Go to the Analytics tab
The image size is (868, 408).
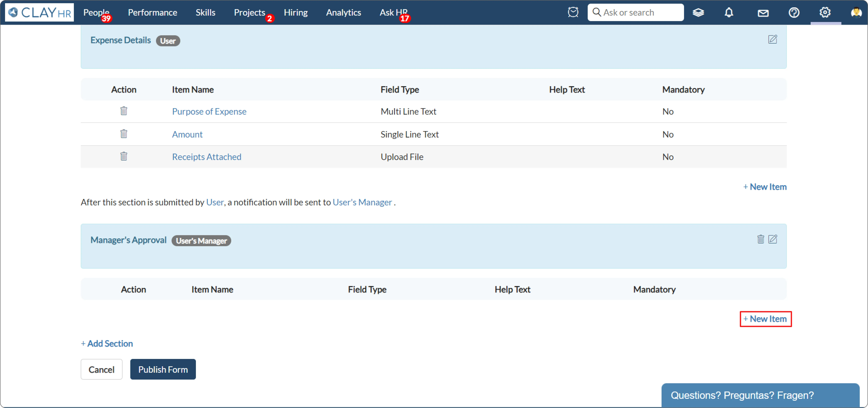(343, 13)
